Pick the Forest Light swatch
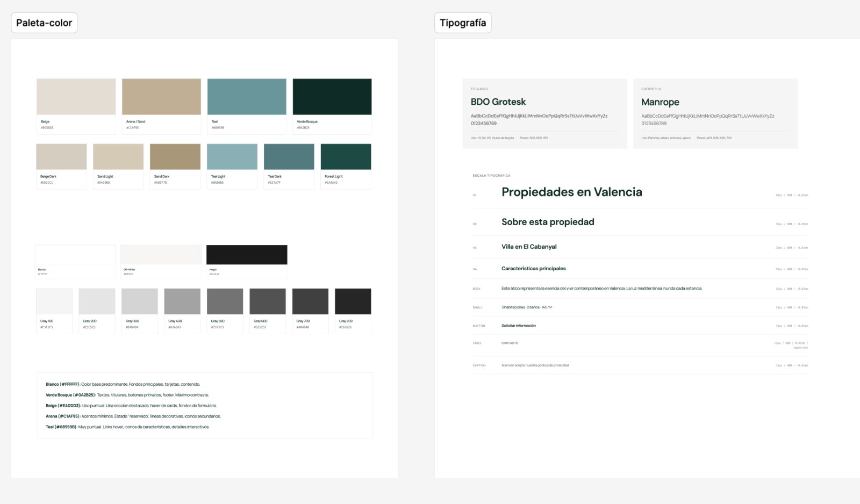 [x=346, y=157]
